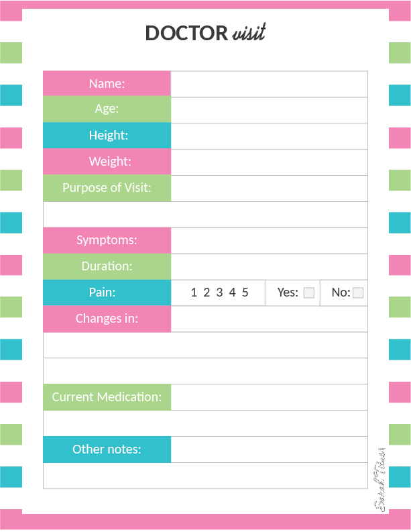This screenshot has width=411, height=532.
Task: Click the Name input field
Action: tap(270, 84)
